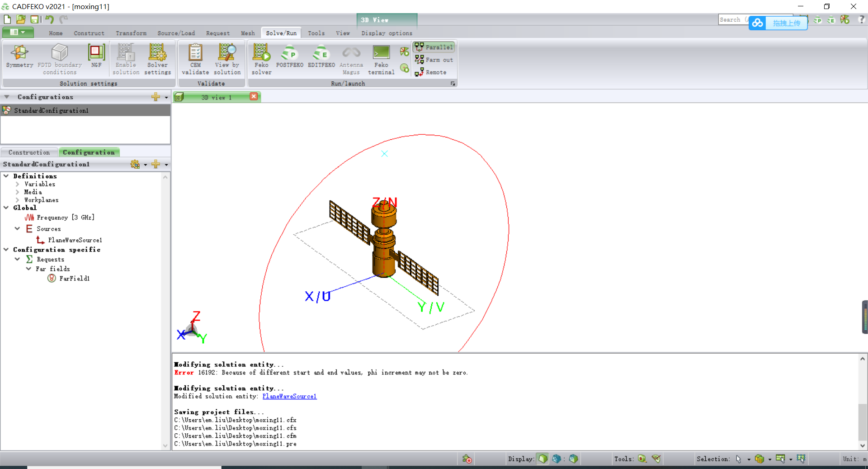Select FarField1 request in tree
The width and height of the screenshot is (868, 469).
click(69, 279)
